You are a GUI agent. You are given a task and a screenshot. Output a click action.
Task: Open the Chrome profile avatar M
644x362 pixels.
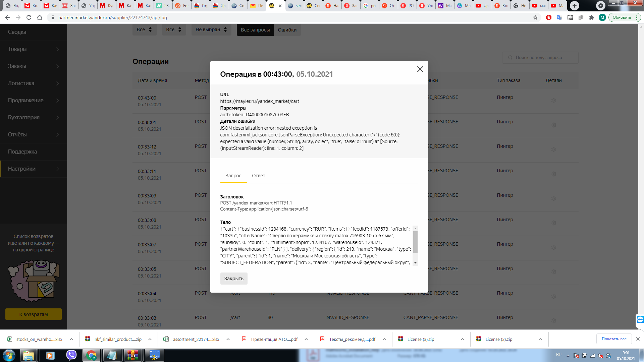[602, 17]
